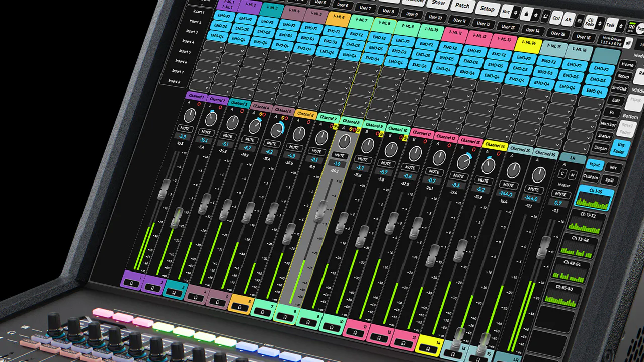Click the Channel 5 gain knob

tap(276, 130)
